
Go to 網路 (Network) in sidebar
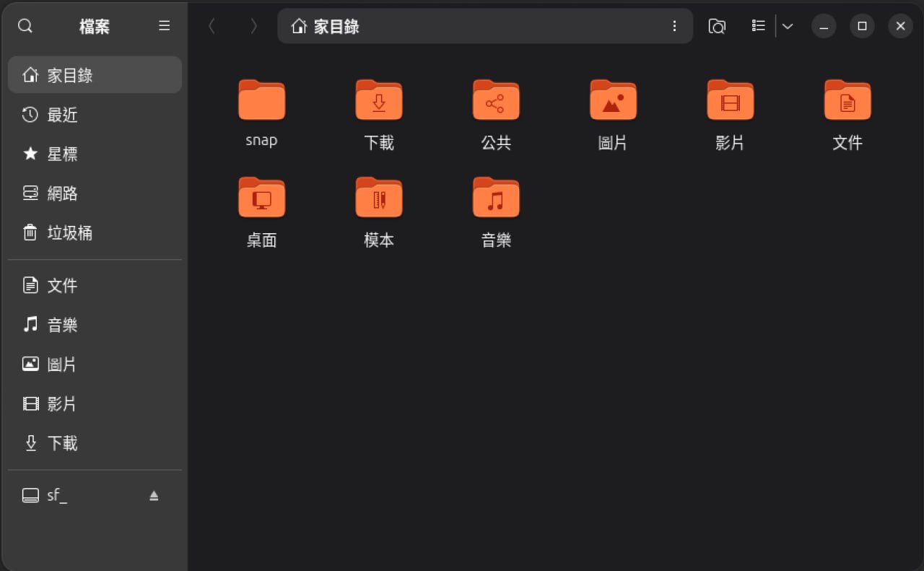click(62, 193)
